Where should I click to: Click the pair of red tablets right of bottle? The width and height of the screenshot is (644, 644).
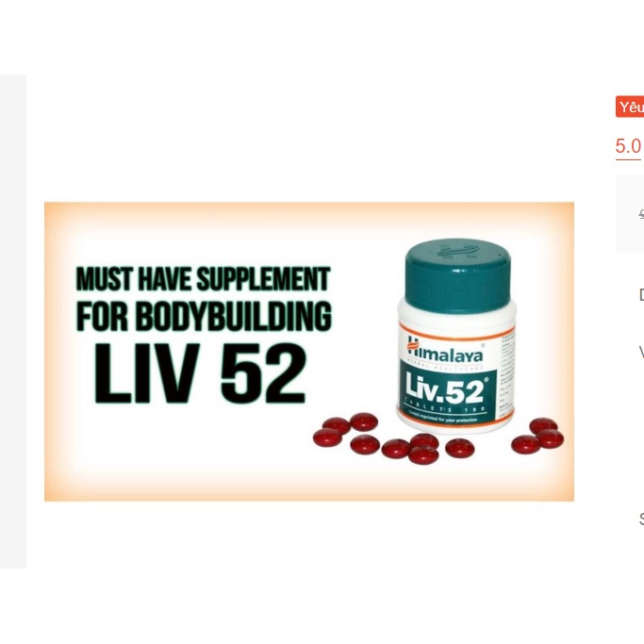(537, 436)
